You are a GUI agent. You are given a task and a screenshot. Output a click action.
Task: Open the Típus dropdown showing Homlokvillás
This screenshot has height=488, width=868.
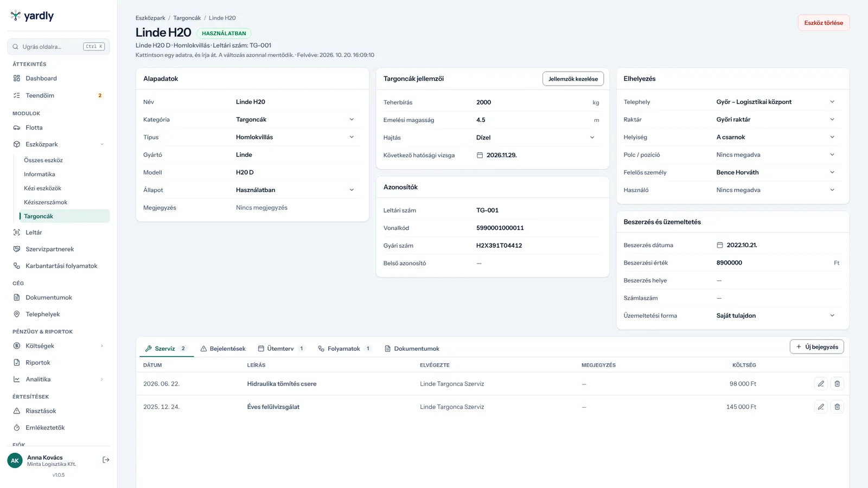[x=296, y=137]
